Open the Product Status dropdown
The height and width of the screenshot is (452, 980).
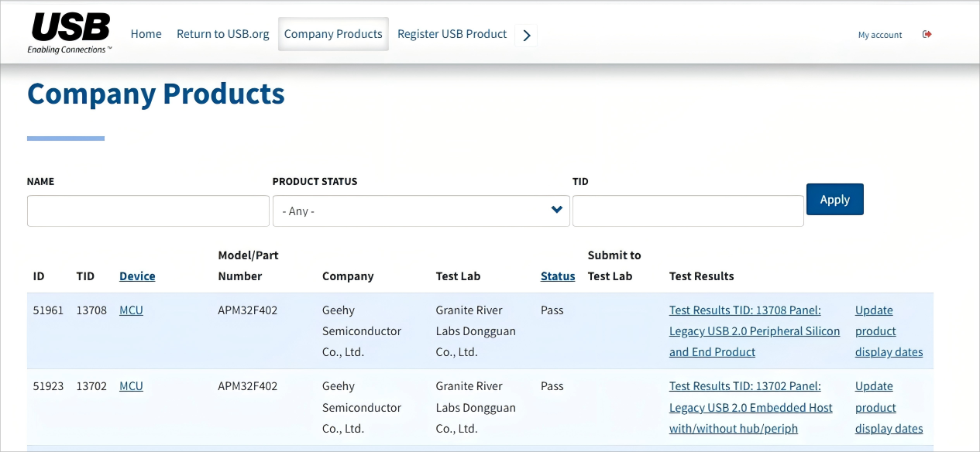pyautogui.click(x=421, y=211)
